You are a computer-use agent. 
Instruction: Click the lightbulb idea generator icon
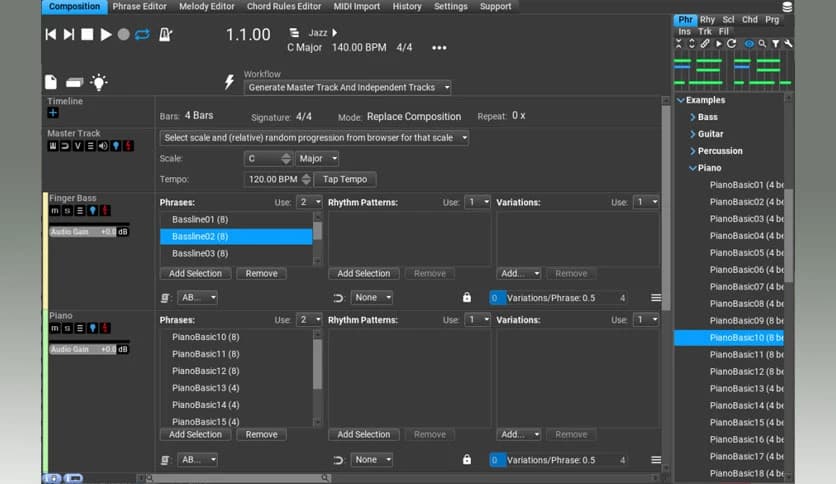tap(99, 82)
